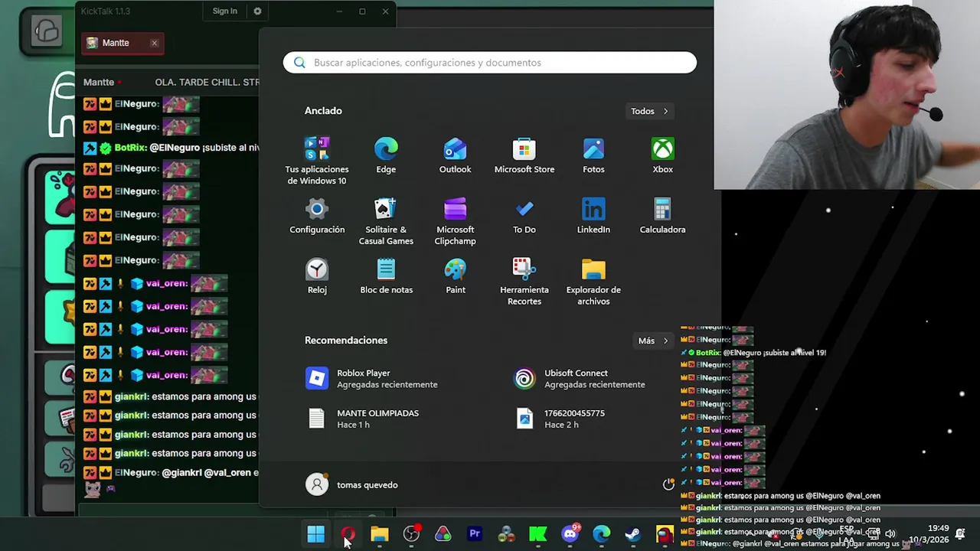
Task: Open File Explorer taskbar icon
Action: [380, 534]
